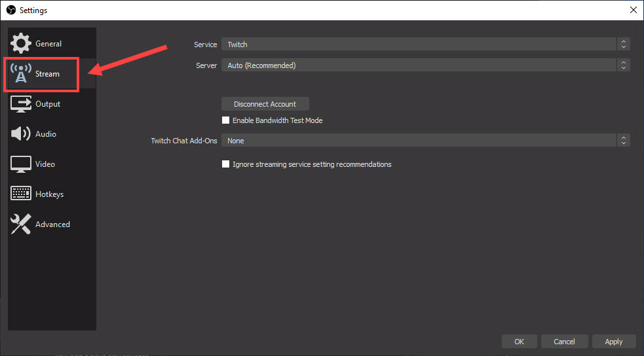
Task: Click the Audio speaker icon
Action: pos(21,134)
